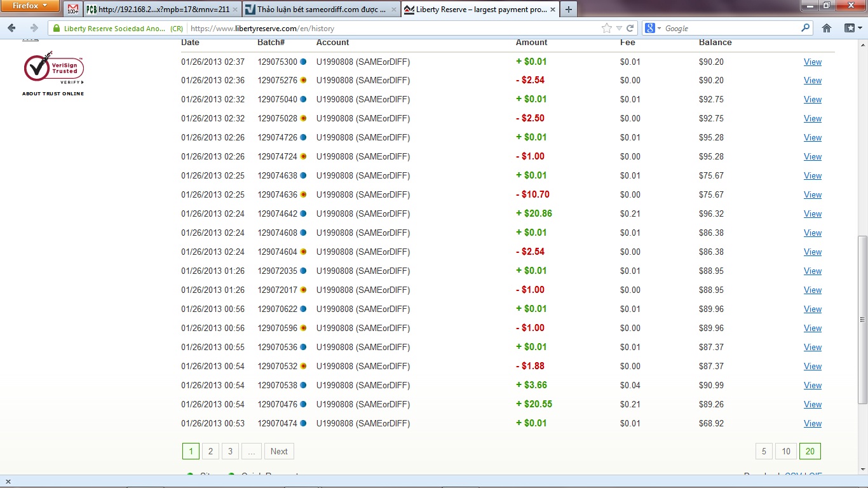Click the blue dot beside batch 129074726
The image size is (868, 488).
[x=303, y=137]
